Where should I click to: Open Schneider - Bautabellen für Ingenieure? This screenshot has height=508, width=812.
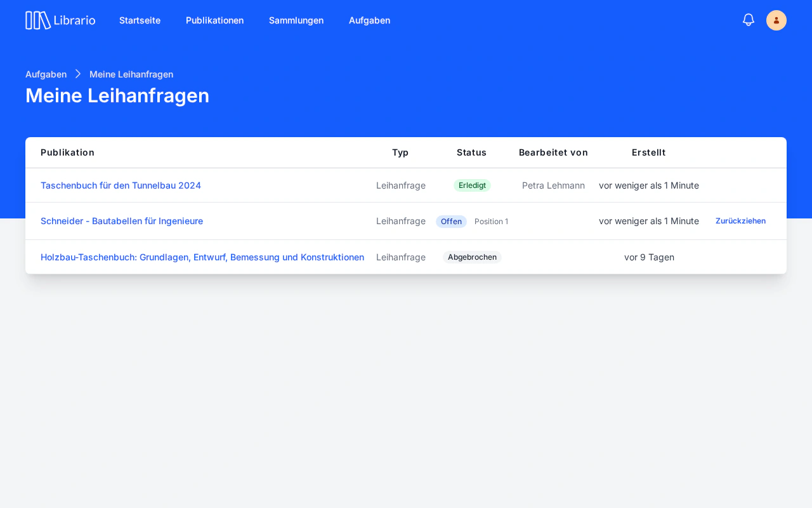click(x=122, y=221)
